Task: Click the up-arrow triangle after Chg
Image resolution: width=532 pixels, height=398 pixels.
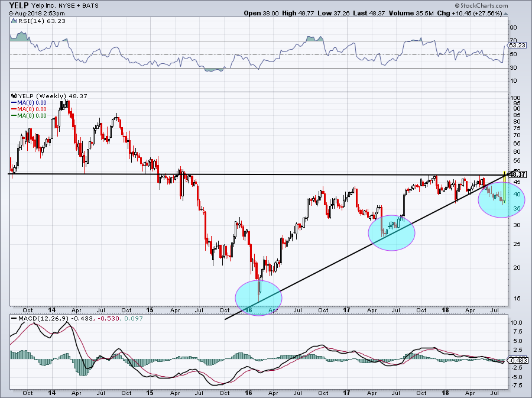Action: pyautogui.click(x=506, y=14)
